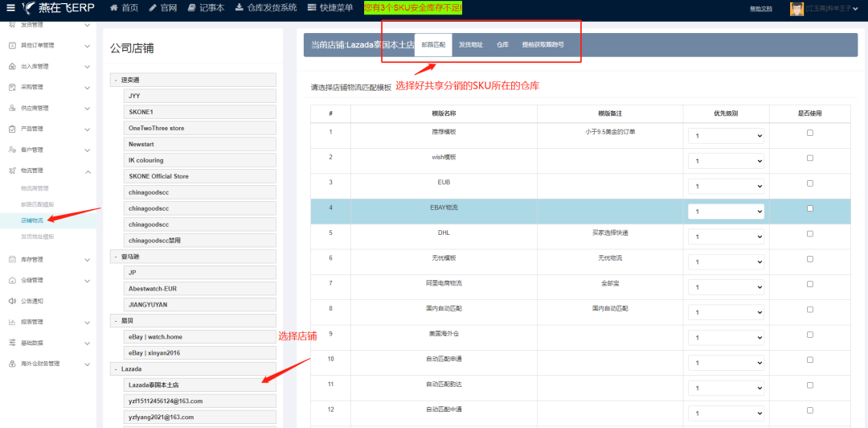Click the 海外仓财务管理 icon
This screenshot has width=868, height=428.
[x=12, y=364]
